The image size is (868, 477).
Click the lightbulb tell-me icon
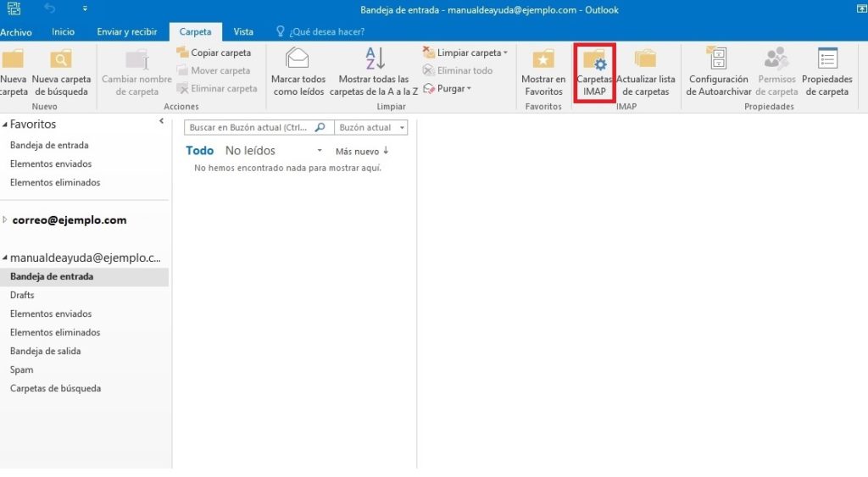coord(280,31)
